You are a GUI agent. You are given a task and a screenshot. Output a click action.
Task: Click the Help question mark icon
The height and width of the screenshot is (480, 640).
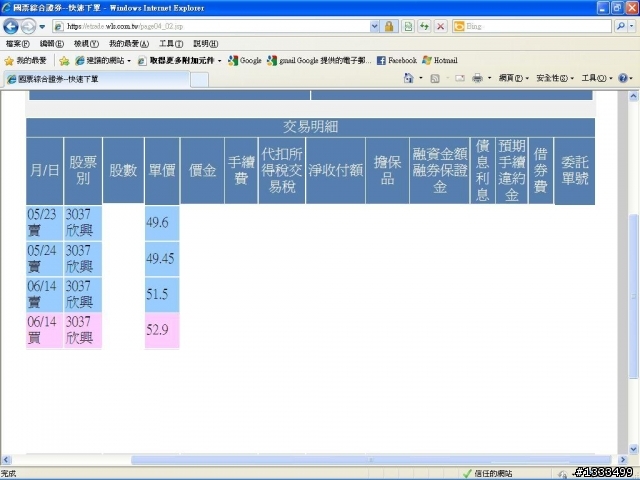point(623,78)
